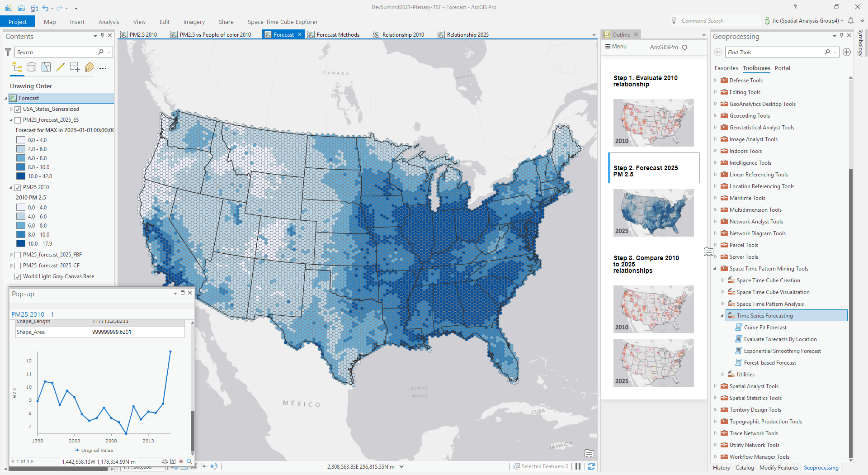The width and height of the screenshot is (868, 475).
Task: Open the notifications bell icon
Action: coord(851,21)
